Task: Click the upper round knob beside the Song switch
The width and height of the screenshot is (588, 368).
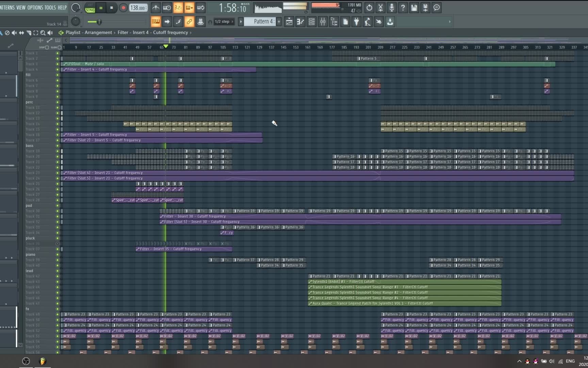Action: coord(76,7)
